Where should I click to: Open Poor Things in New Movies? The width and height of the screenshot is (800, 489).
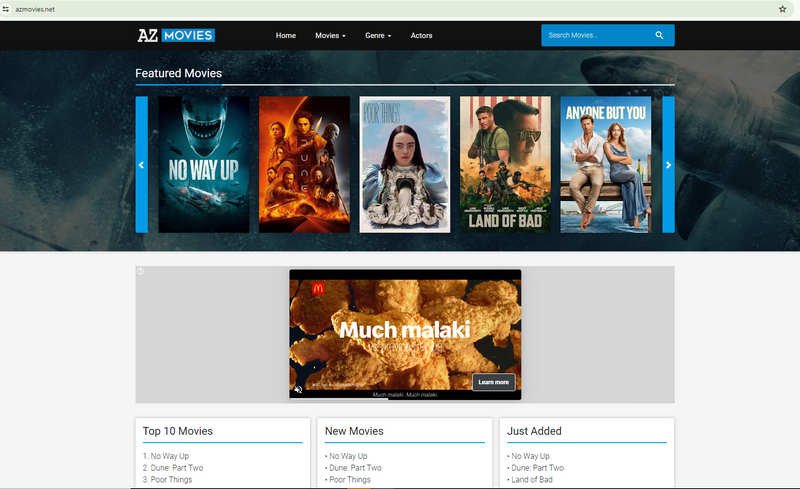point(350,479)
